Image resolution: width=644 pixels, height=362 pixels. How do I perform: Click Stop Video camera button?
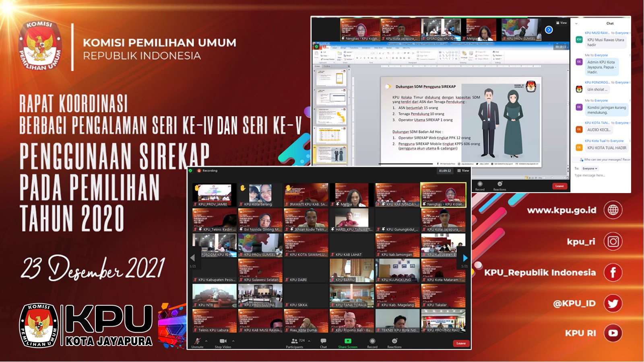click(x=223, y=341)
